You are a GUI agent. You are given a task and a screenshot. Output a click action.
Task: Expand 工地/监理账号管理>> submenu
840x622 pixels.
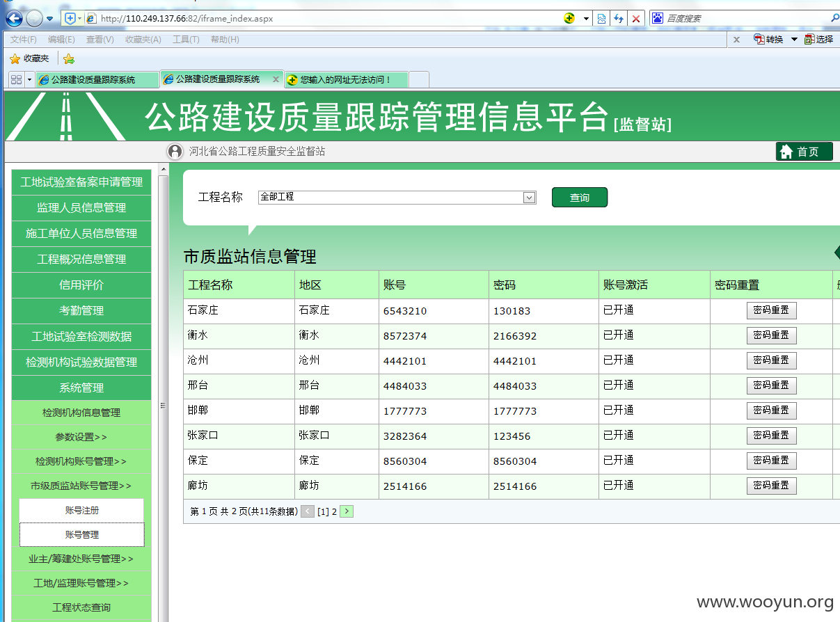[x=81, y=583]
